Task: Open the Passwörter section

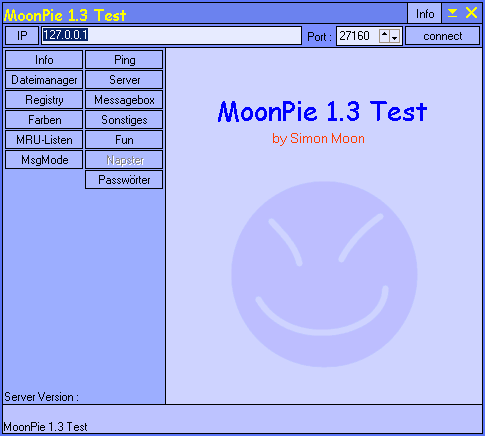Action: (x=124, y=180)
